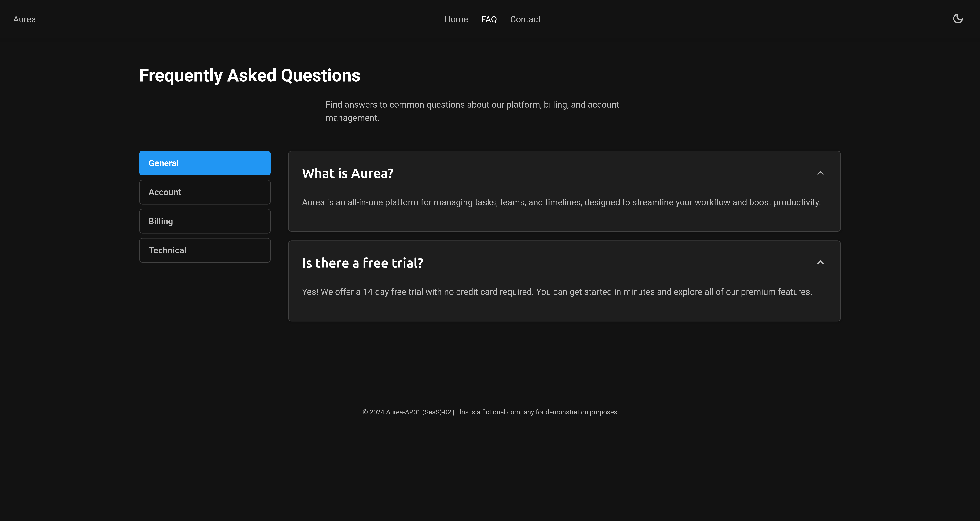980x521 pixels.
Task: Select the FAQ nav item
Action: pos(489,19)
